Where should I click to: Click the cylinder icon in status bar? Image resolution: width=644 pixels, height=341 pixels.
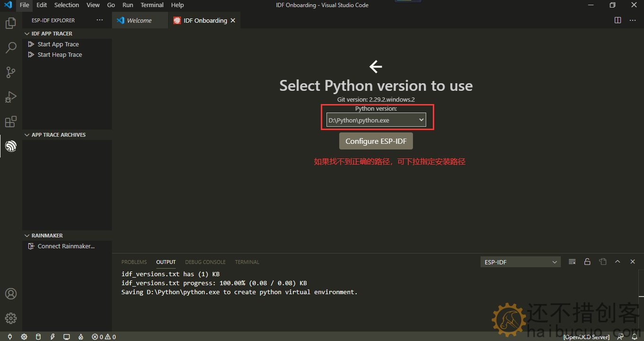point(38,337)
